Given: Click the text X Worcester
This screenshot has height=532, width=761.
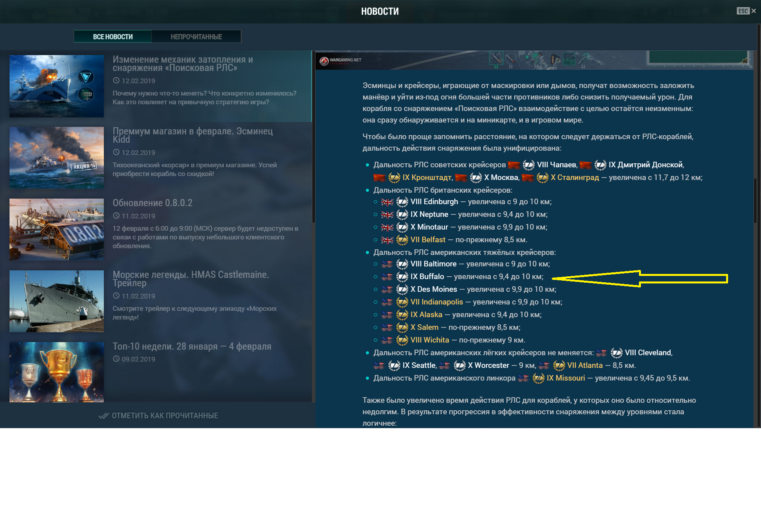Looking at the screenshot, I should click(x=488, y=365).
